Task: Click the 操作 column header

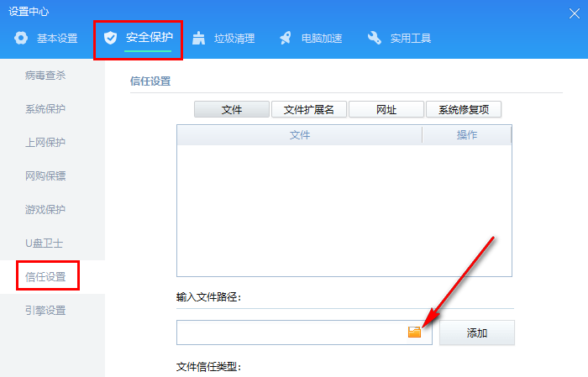Action: point(467,135)
